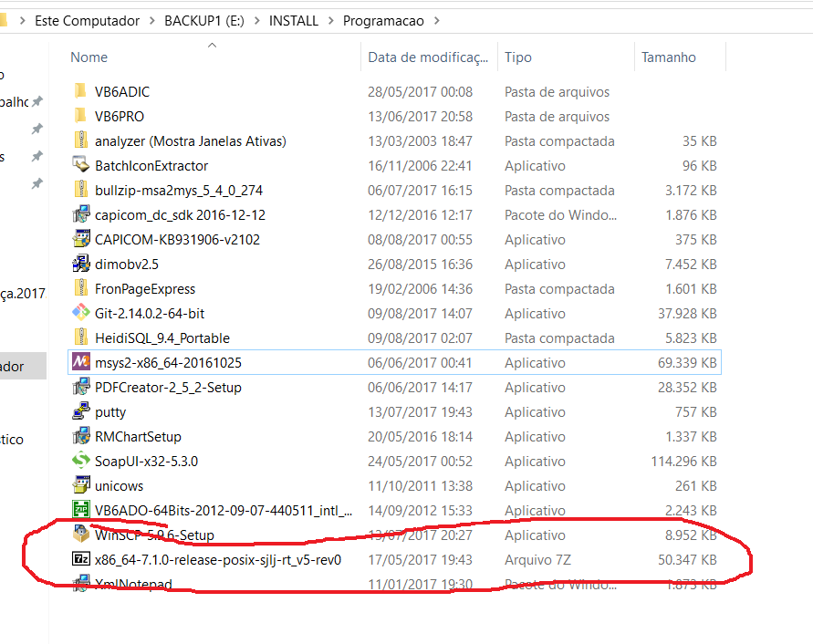Select file name x86_64-7.1.0-release-posix-sjlj-rt_v5-rev0
This screenshot has width=813, height=644.
pyautogui.click(x=218, y=559)
